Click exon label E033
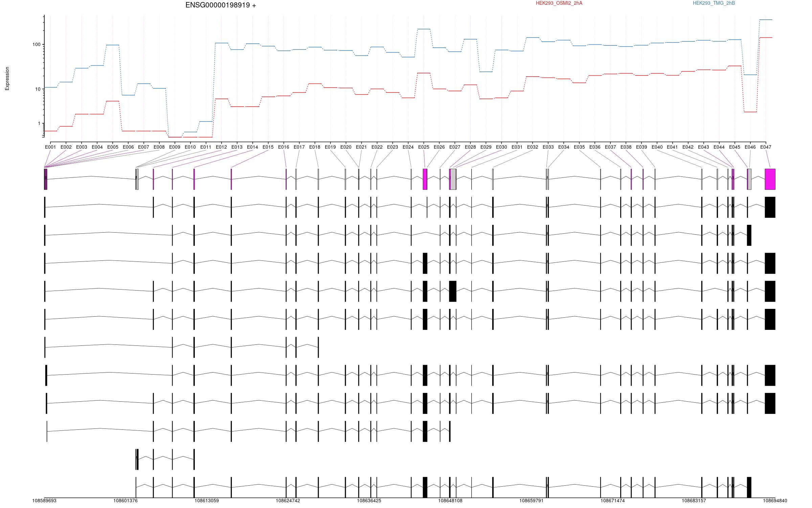This screenshot has width=812, height=508. [548, 147]
